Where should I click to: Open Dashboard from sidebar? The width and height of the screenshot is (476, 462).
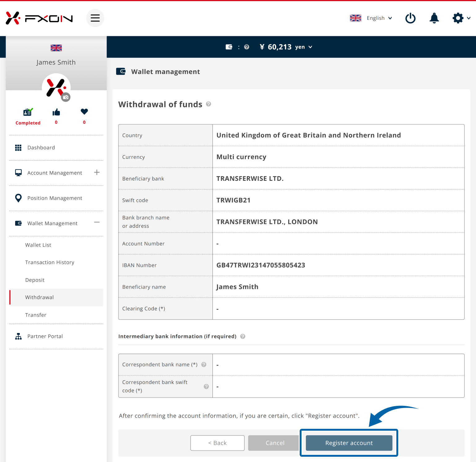tap(41, 148)
